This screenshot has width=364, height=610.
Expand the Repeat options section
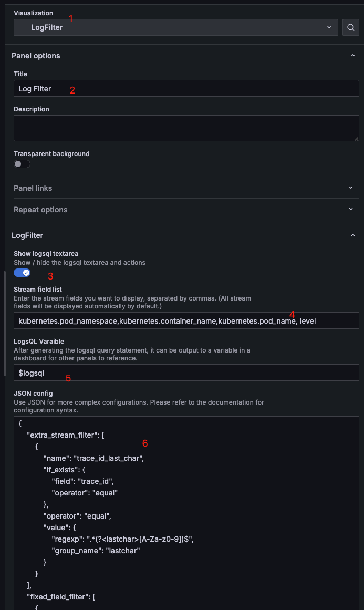tap(41, 210)
